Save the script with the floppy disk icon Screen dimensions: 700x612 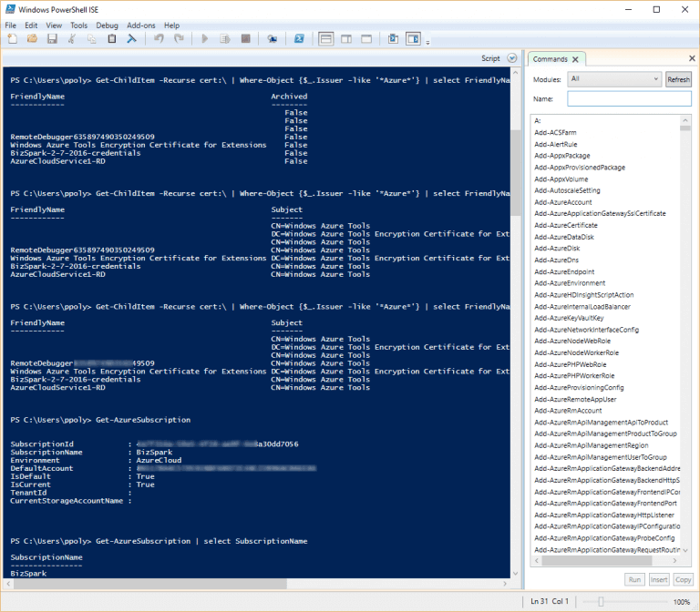coord(52,39)
